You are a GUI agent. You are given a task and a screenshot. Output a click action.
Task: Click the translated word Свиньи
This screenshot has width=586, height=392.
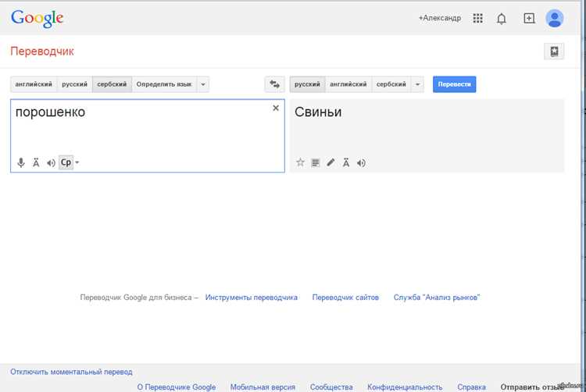pos(318,112)
